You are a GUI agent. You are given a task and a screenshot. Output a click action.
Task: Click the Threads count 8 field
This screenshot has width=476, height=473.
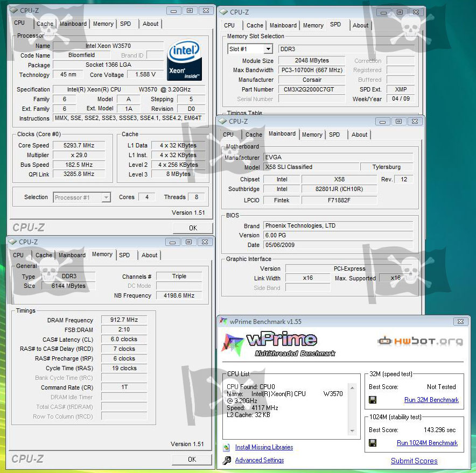(x=197, y=197)
